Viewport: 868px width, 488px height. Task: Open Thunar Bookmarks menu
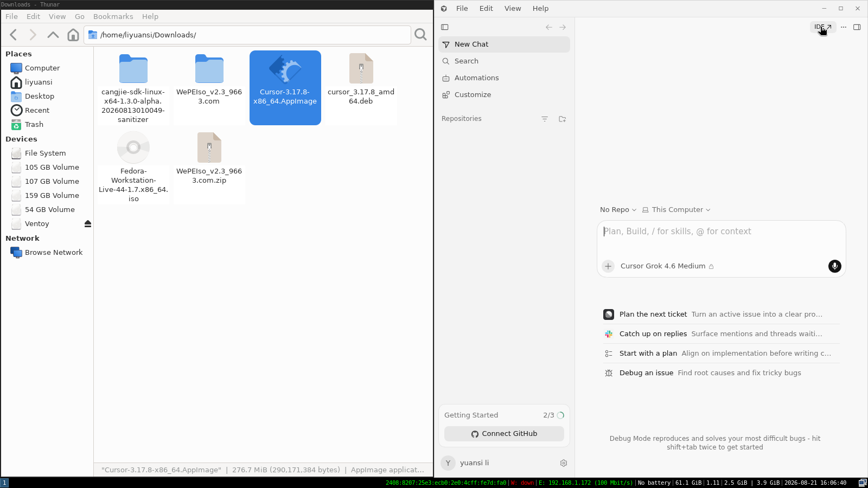[x=113, y=17]
